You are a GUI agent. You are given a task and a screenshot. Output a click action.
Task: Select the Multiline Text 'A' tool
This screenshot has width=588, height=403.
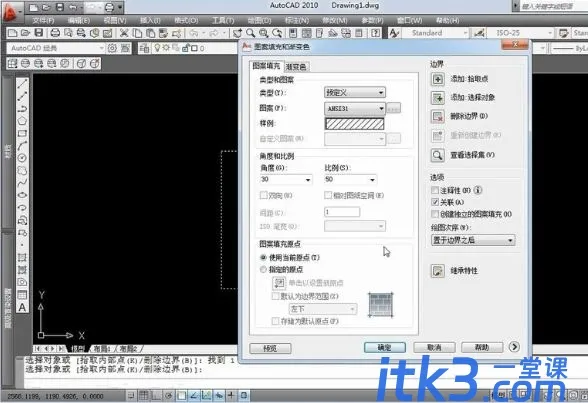[x=22, y=307]
